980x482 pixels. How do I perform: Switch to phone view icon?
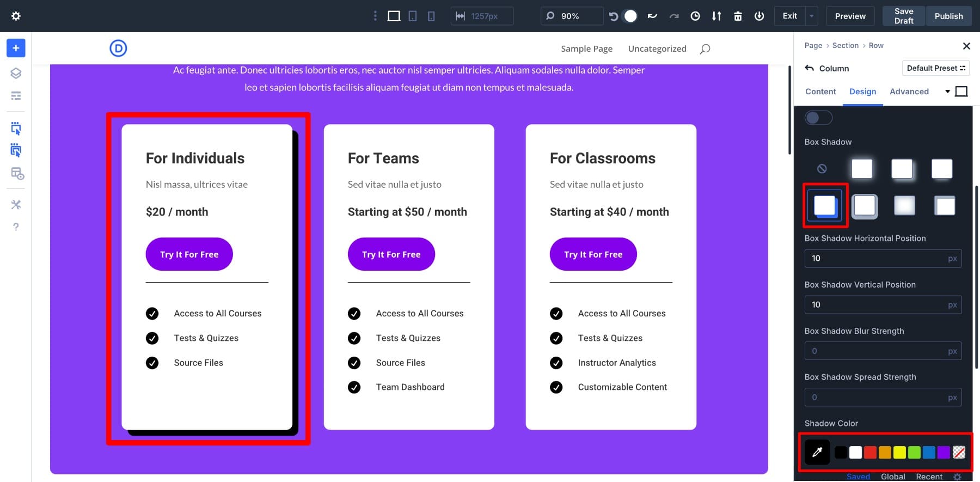431,16
